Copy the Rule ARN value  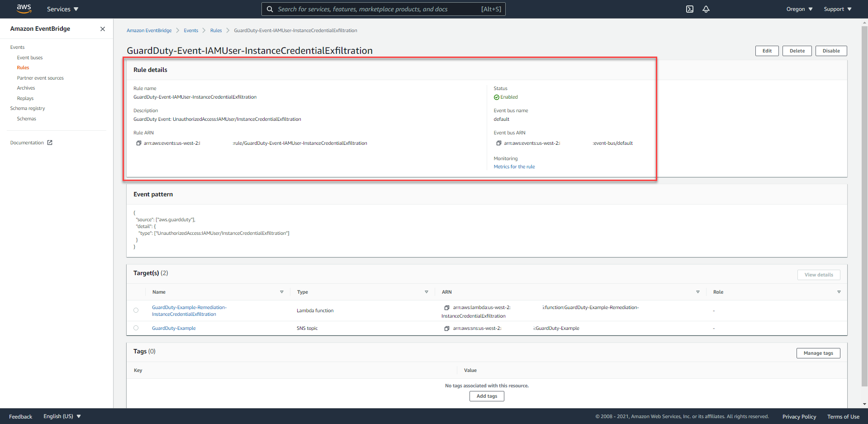(x=139, y=143)
